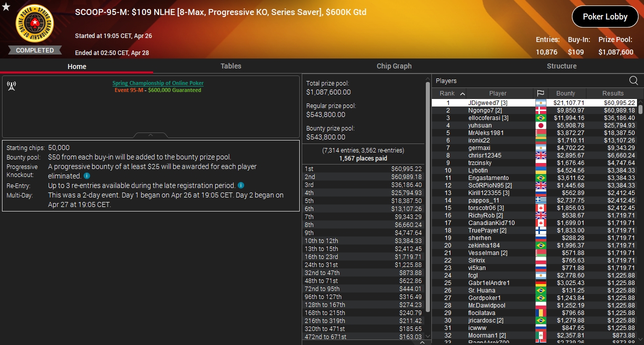
Task: Expand the payout list chevron
Action: pyautogui.click(x=422, y=342)
